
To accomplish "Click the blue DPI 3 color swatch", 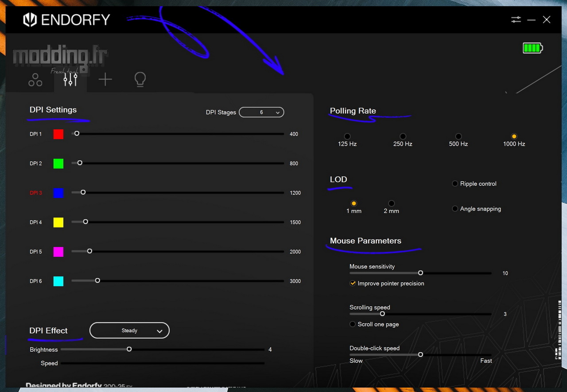I will click(x=58, y=193).
